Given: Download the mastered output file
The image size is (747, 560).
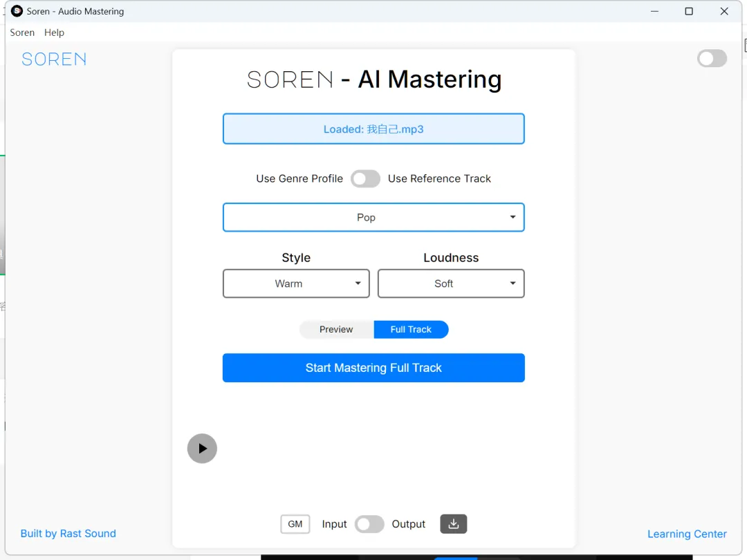Looking at the screenshot, I should point(453,524).
